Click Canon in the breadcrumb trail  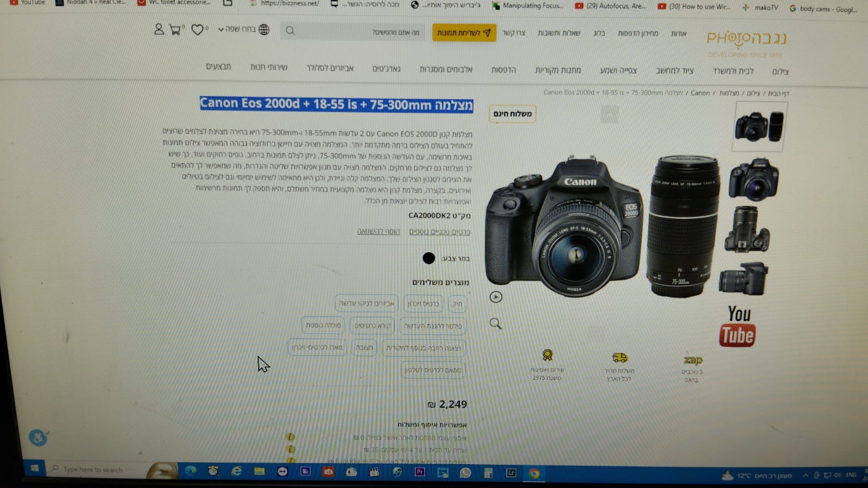(700, 93)
